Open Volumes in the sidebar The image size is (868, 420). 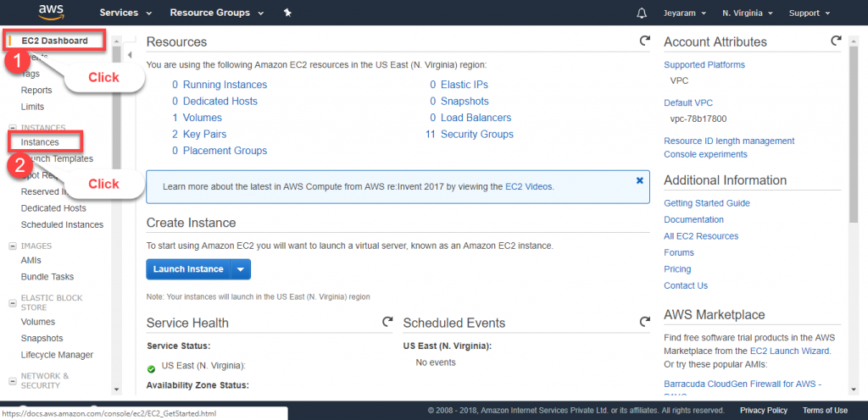pyautogui.click(x=38, y=322)
